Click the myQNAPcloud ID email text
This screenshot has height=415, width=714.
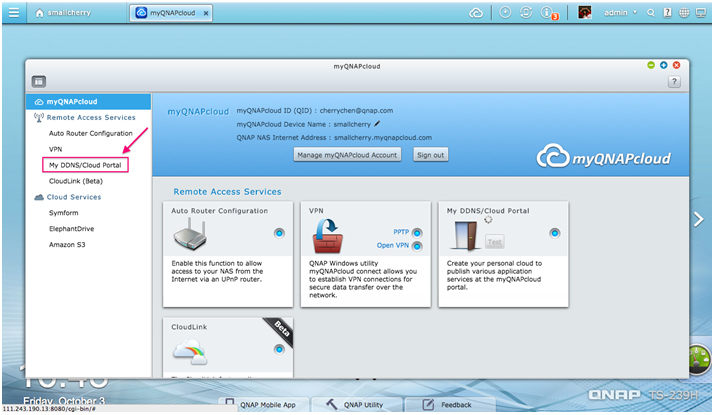[x=356, y=111]
